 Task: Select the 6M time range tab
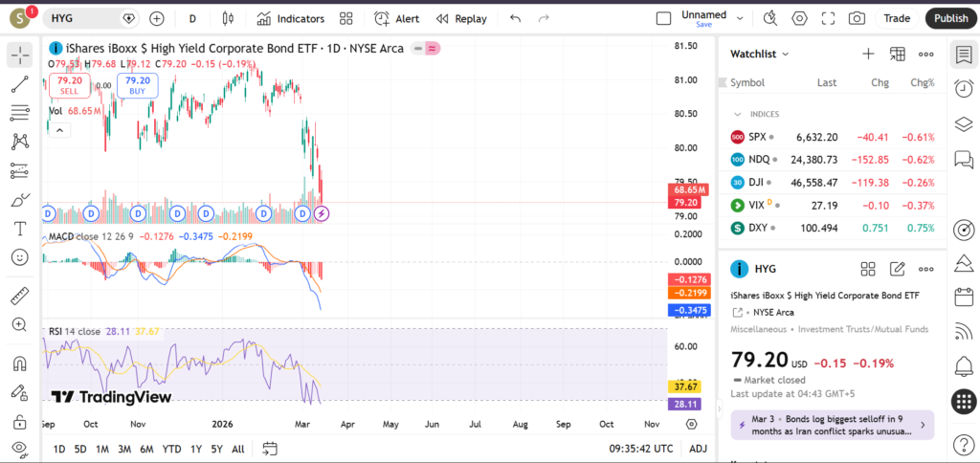click(146, 449)
